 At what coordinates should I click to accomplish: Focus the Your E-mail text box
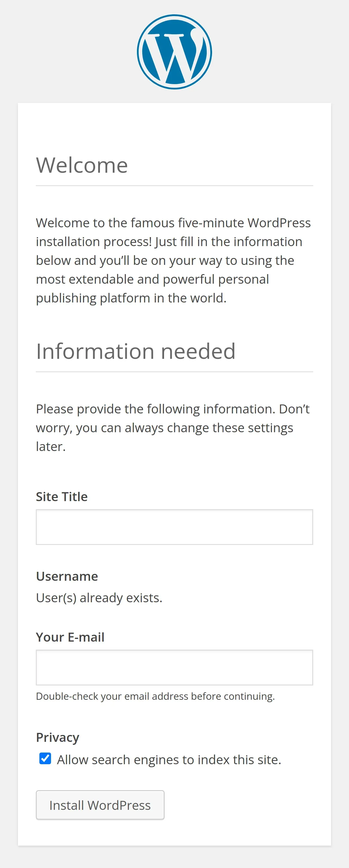tap(174, 667)
